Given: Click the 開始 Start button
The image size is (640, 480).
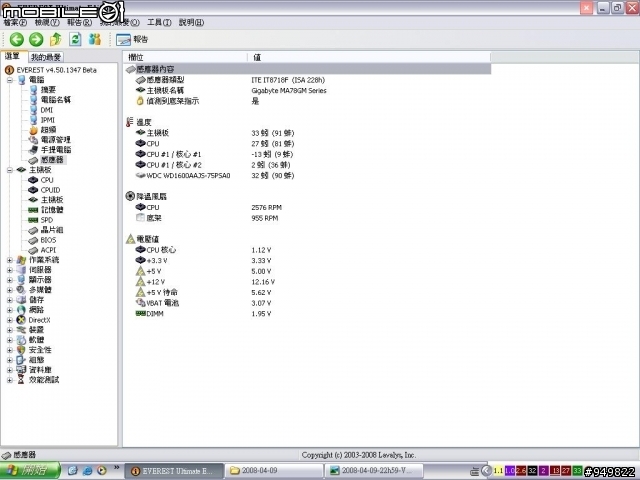Looking at the screenshot, I should point(30,471).
